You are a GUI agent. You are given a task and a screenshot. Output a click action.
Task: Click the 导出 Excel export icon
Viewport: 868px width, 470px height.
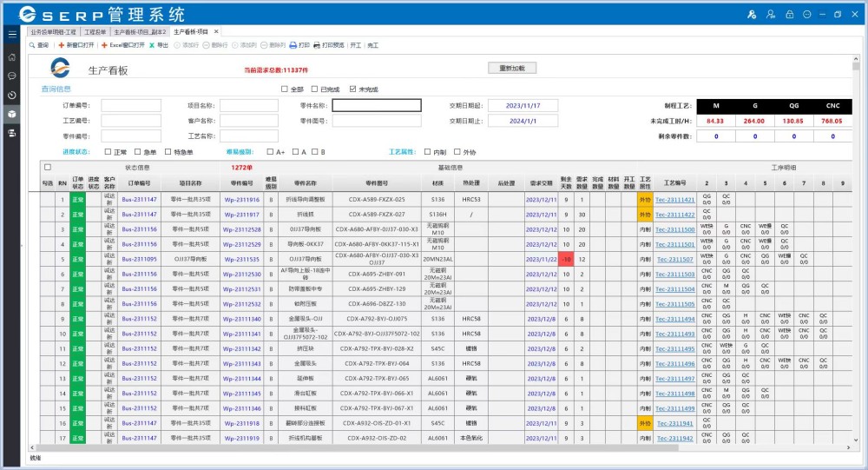click(152, 45)
